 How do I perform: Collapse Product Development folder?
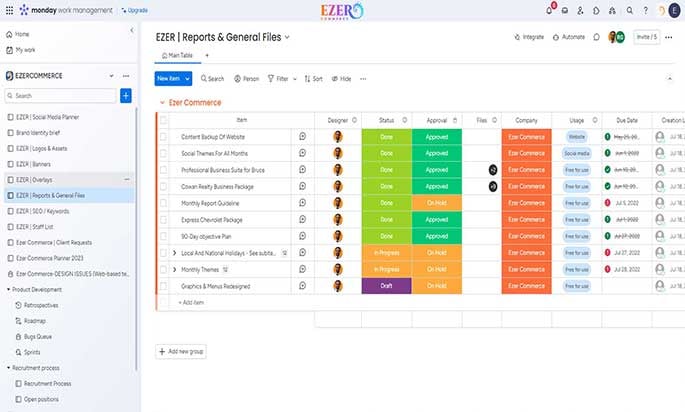pos(8,289)
